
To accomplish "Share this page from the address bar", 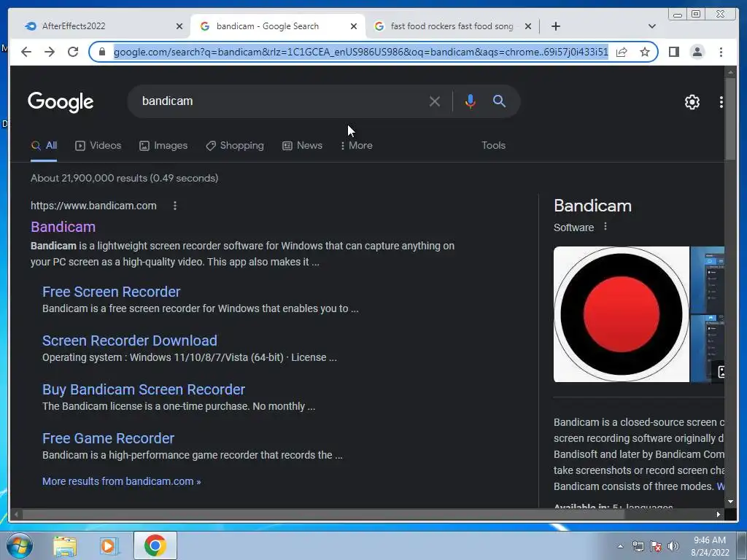I will pos(622,52).
